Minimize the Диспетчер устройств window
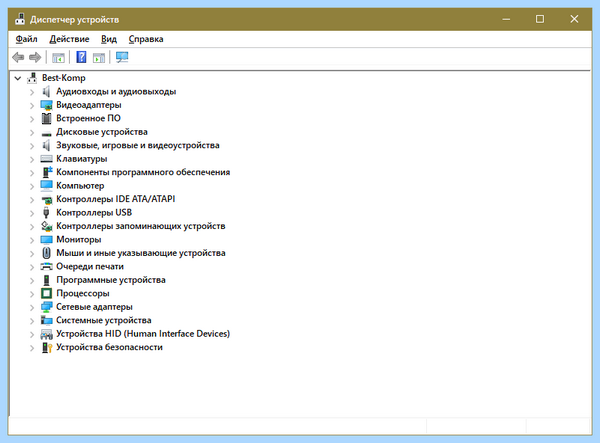 coord(506,19)
